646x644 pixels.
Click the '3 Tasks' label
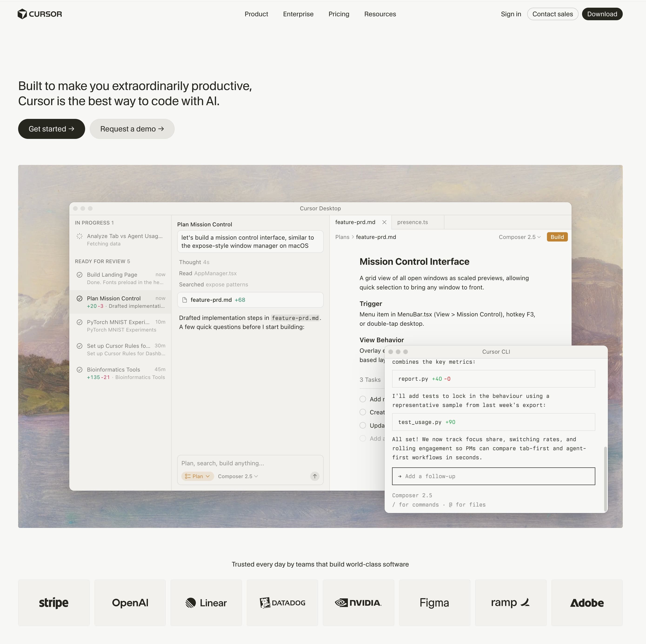(x=370, y=380)
